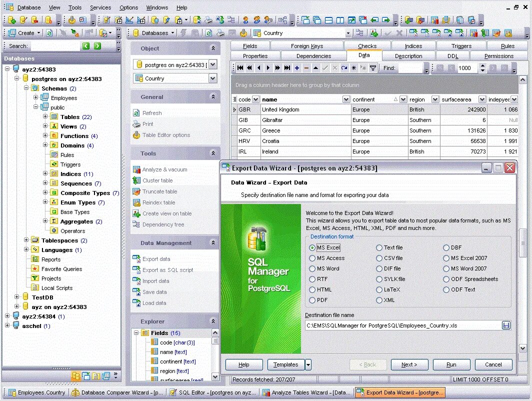Image resolution: width=532 pixels, height=401 pixels.
Task: Click the Search input field
Action: 55,46
